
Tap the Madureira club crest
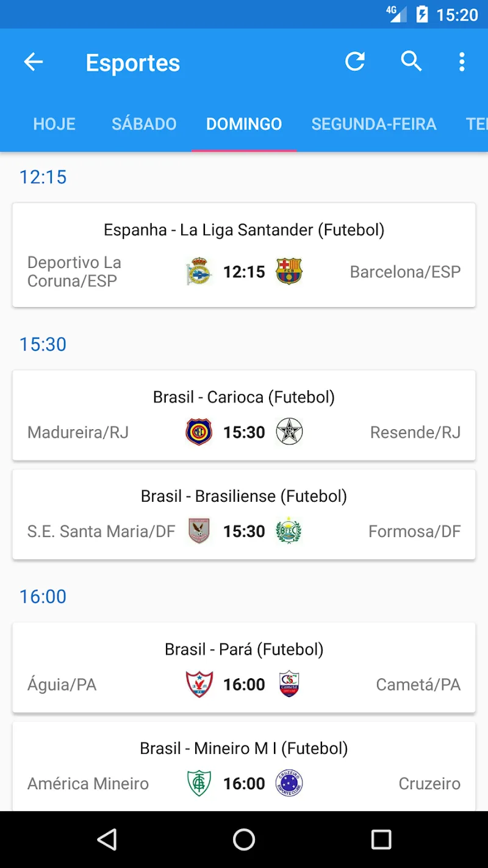point(199,432)
